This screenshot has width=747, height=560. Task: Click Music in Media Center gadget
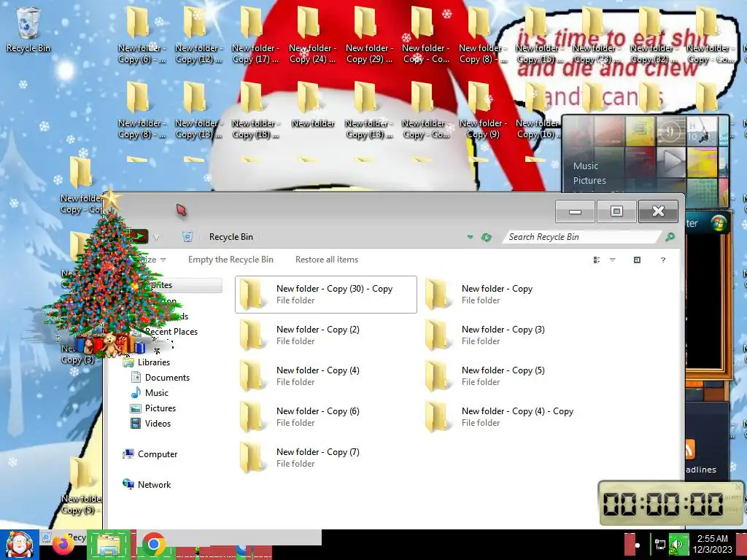tap(586, 166)
